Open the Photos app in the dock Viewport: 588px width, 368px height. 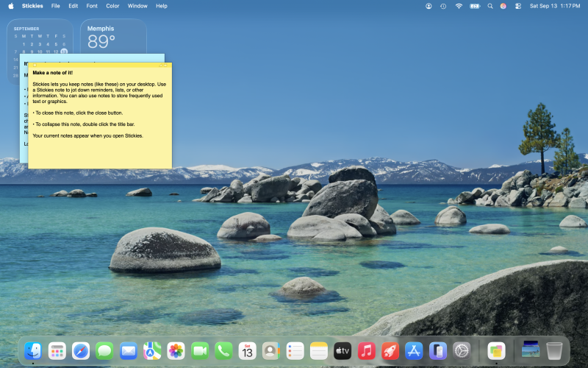point(176,351)
